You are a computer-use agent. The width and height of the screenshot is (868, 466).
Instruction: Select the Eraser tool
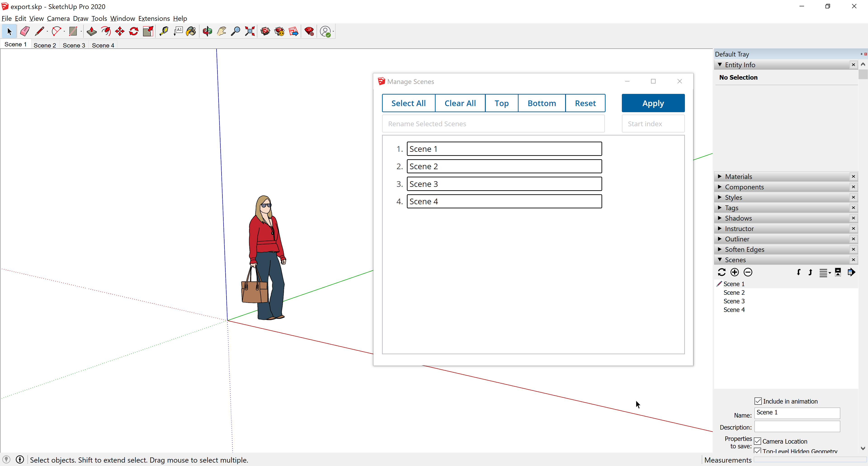(x=25, y=31)
